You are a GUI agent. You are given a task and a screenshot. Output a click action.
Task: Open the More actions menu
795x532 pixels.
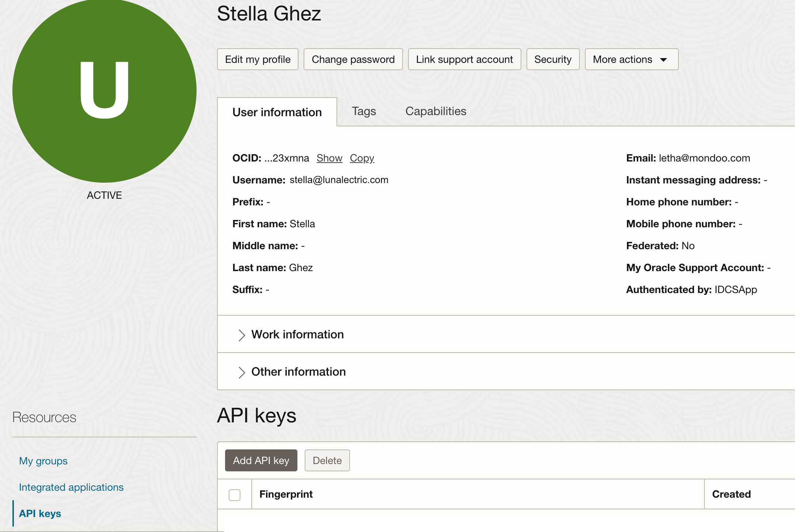631,59
